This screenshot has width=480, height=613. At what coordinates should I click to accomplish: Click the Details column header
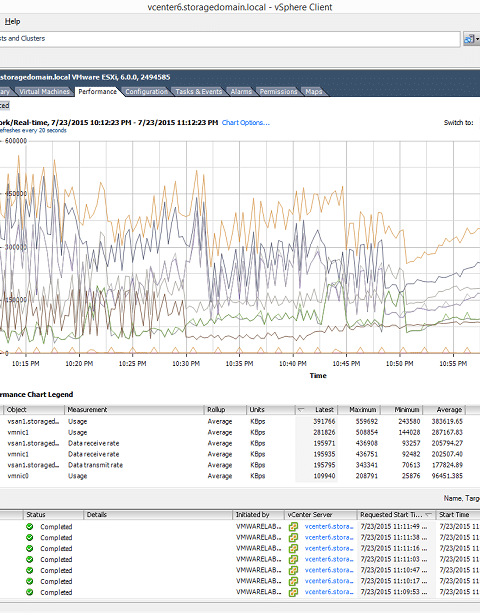(158, 514)
